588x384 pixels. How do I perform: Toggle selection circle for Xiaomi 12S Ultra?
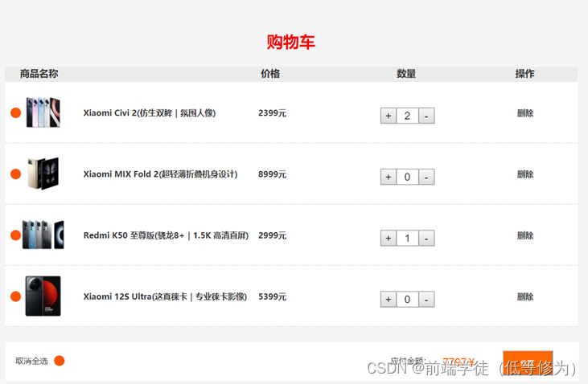pos(16,296)
